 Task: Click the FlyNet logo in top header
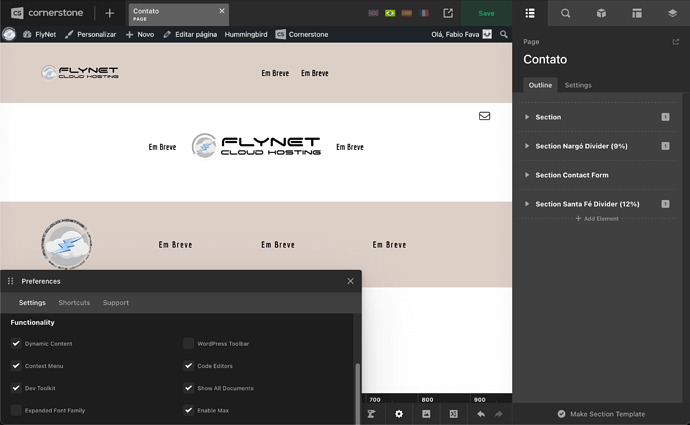coord(80,73)
